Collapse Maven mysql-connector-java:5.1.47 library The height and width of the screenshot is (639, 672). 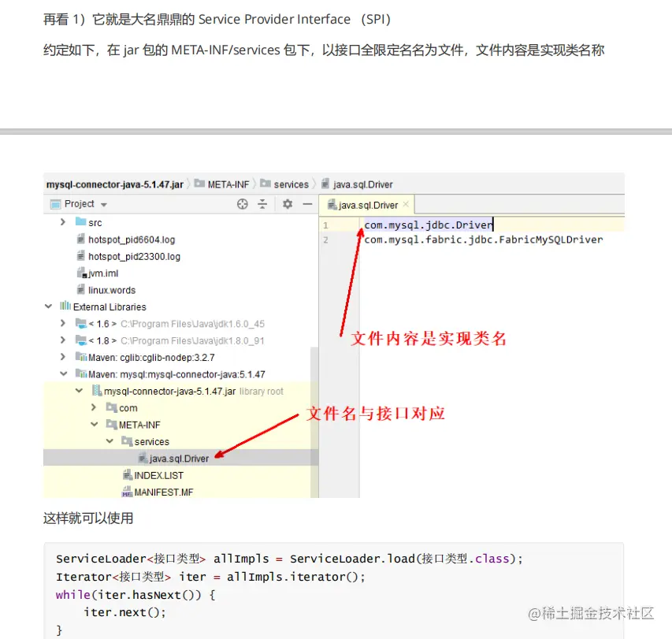(x=64, y=373)
